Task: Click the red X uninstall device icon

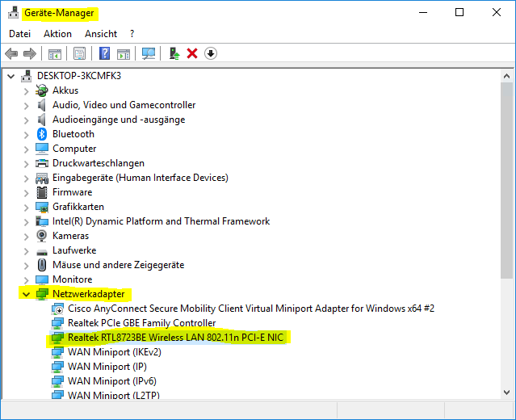Action: click(x=192, y=54)
